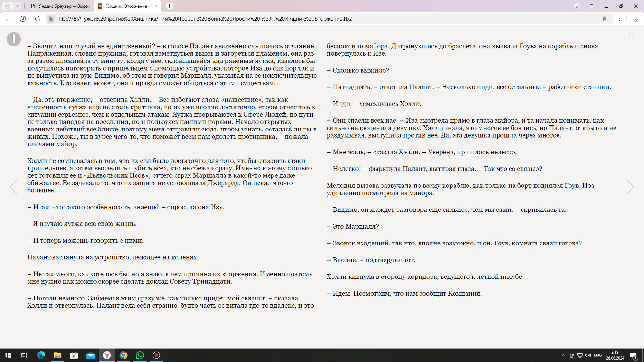Open the Yandex Browser hamburger menu
The image size is (644, 362).
click(x=592, y=6)
